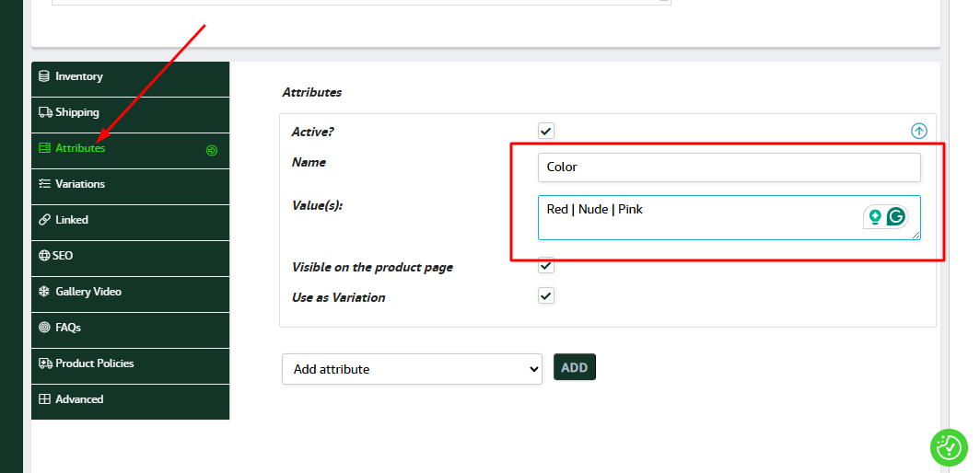Open the Product Policies tab
This screenshot has width=980, height=473.
(95, 363)
